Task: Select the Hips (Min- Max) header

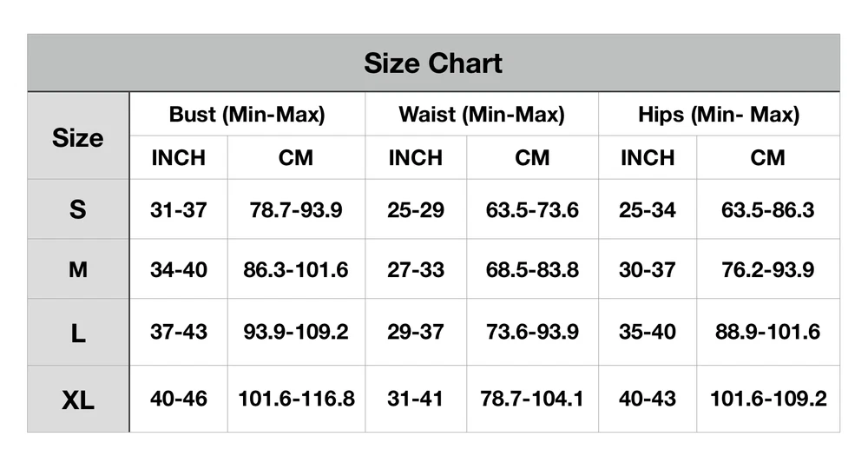Action: click(x=719, y=115)
